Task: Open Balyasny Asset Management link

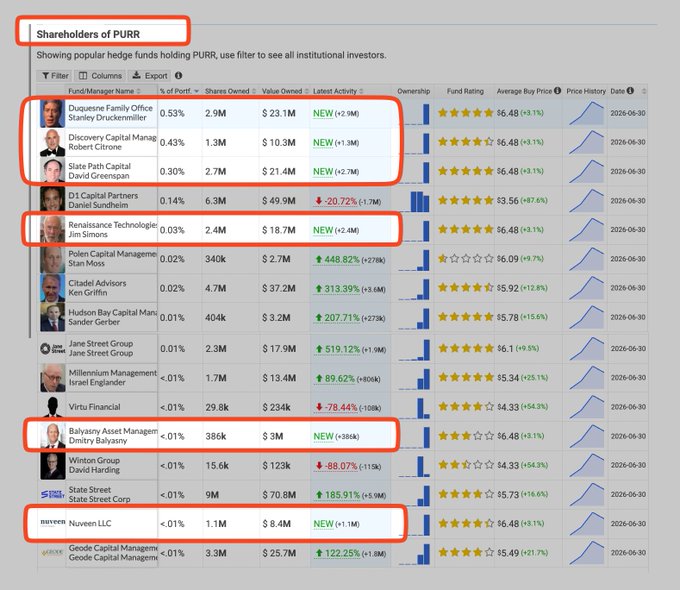Action: (113, 431)
